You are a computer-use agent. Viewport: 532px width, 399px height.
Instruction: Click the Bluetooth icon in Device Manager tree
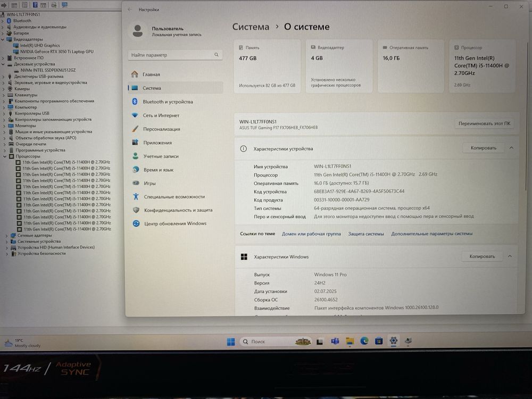pyautogui.click(x=9, y=21)
